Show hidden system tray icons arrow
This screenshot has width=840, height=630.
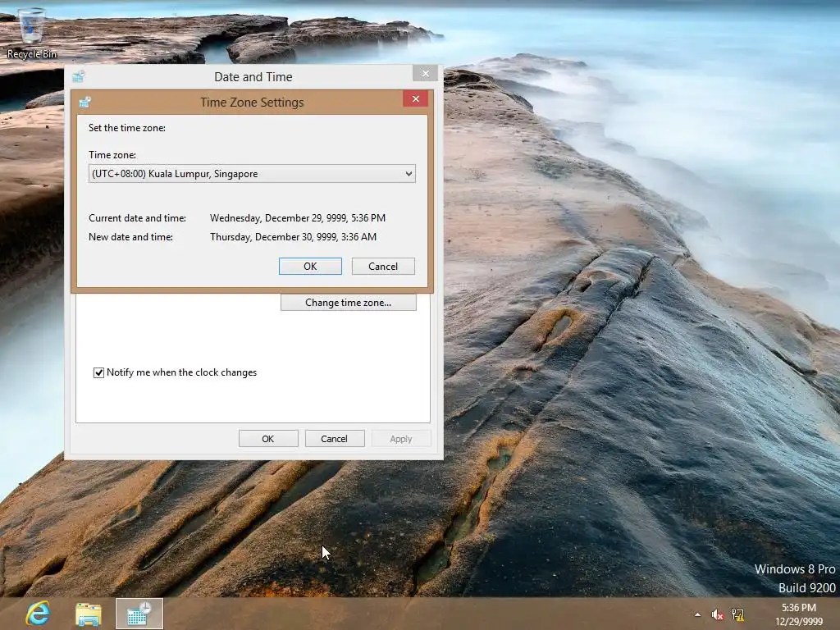coord(697,614)
